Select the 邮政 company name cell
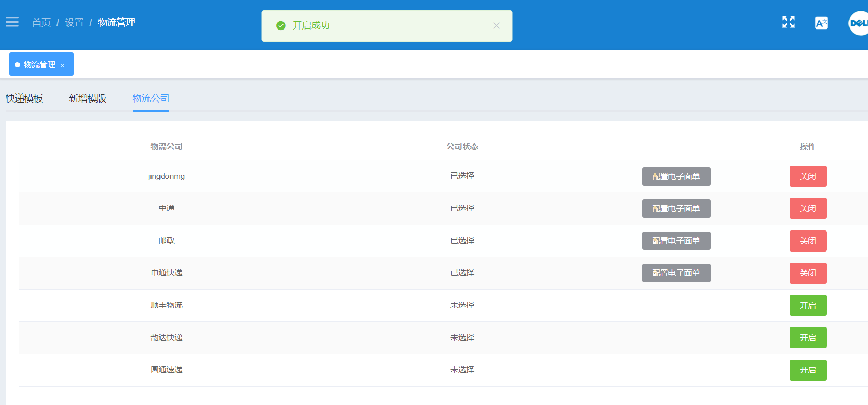This screenshot has height=405, width=868. coord(167,240)
